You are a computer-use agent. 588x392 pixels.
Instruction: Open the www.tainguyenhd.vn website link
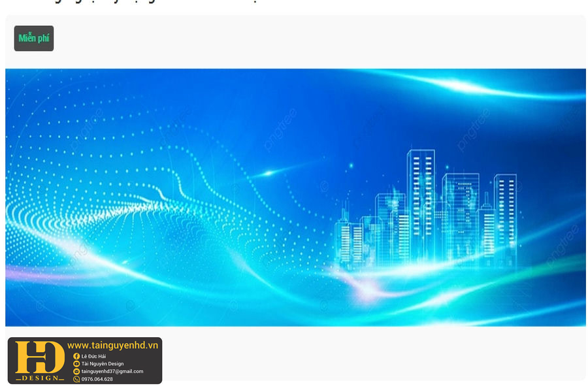point(112,346)
